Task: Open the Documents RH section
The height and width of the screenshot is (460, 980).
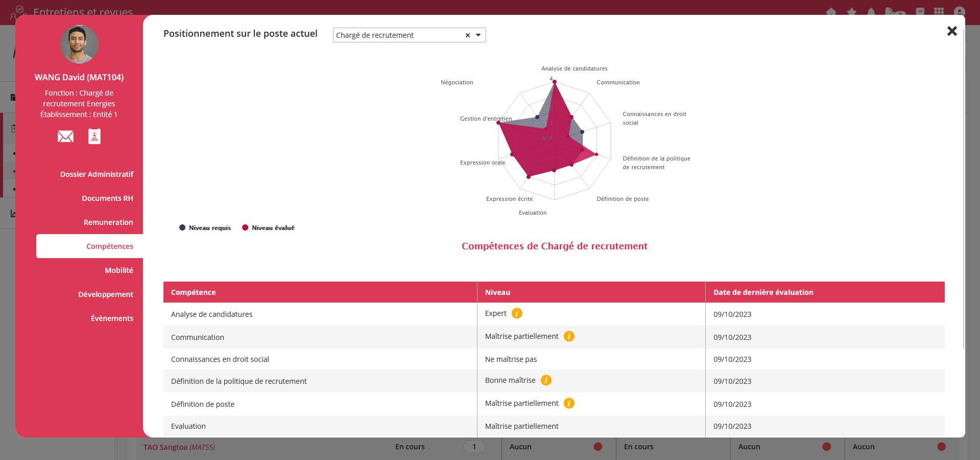Action: click(107, 198)
